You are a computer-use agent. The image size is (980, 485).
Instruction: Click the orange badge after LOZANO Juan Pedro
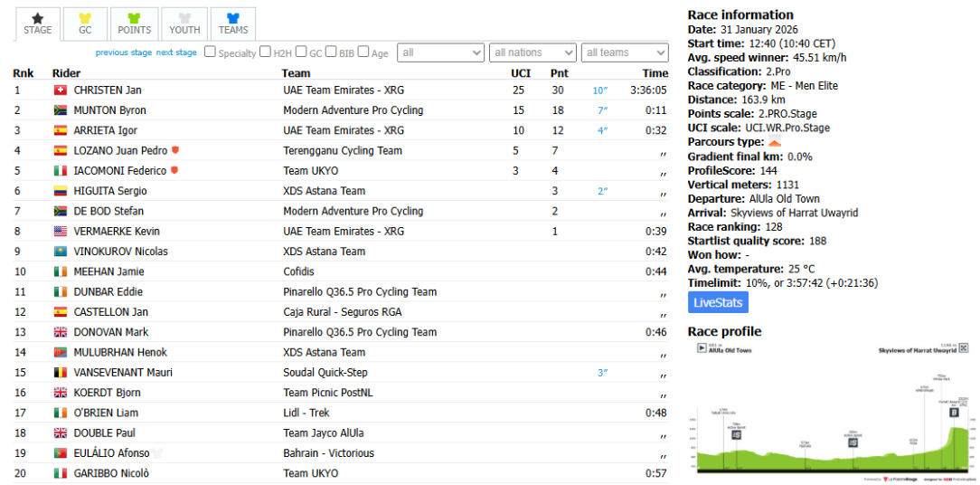click(175, 150)
